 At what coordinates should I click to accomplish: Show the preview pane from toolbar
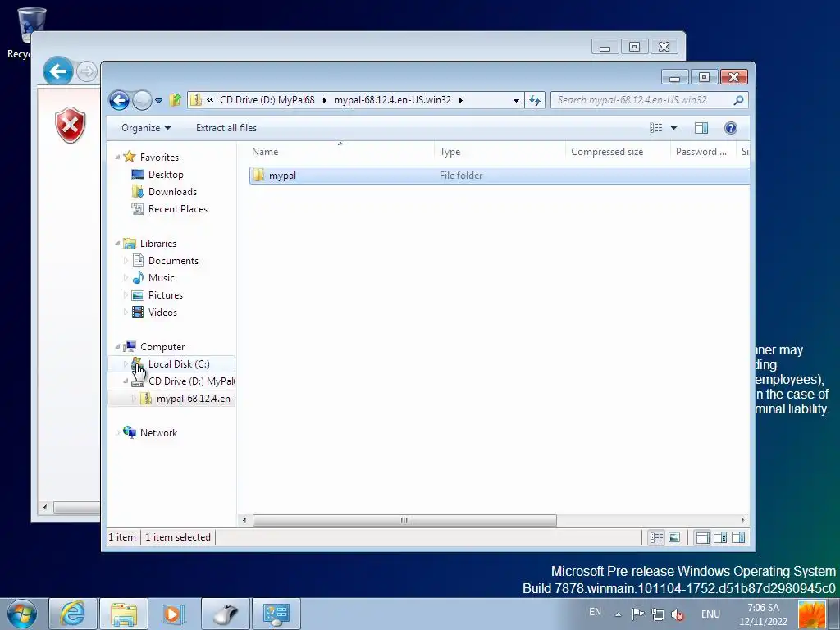coord(701,127)
